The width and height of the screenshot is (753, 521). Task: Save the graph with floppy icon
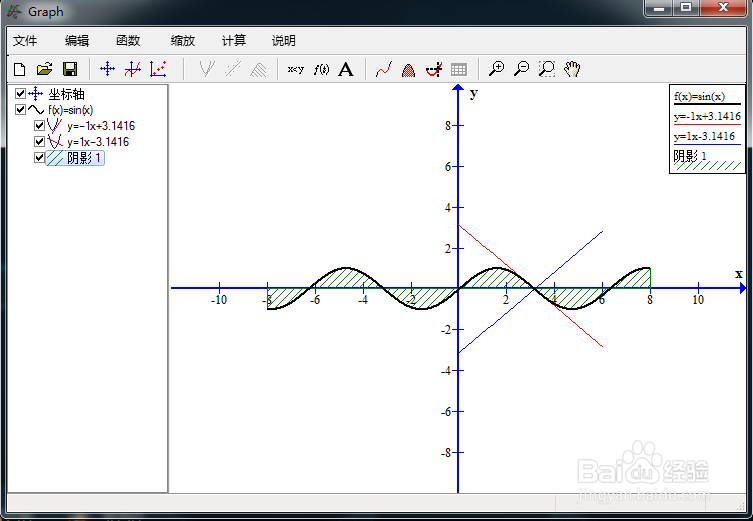pos(70,70)
